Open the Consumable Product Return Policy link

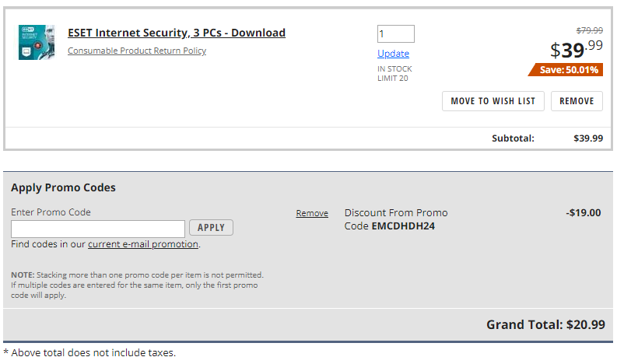coord(137,51)
